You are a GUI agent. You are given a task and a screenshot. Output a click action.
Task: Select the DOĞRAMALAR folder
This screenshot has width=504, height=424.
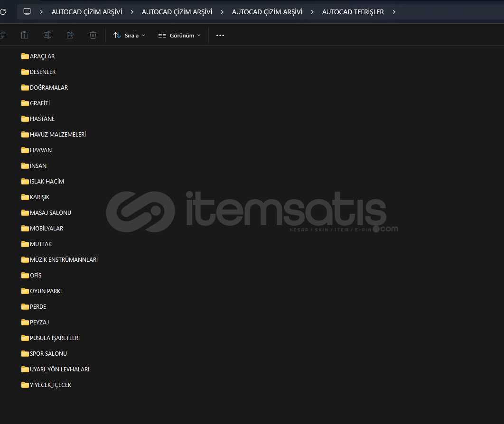coord(48,88)
